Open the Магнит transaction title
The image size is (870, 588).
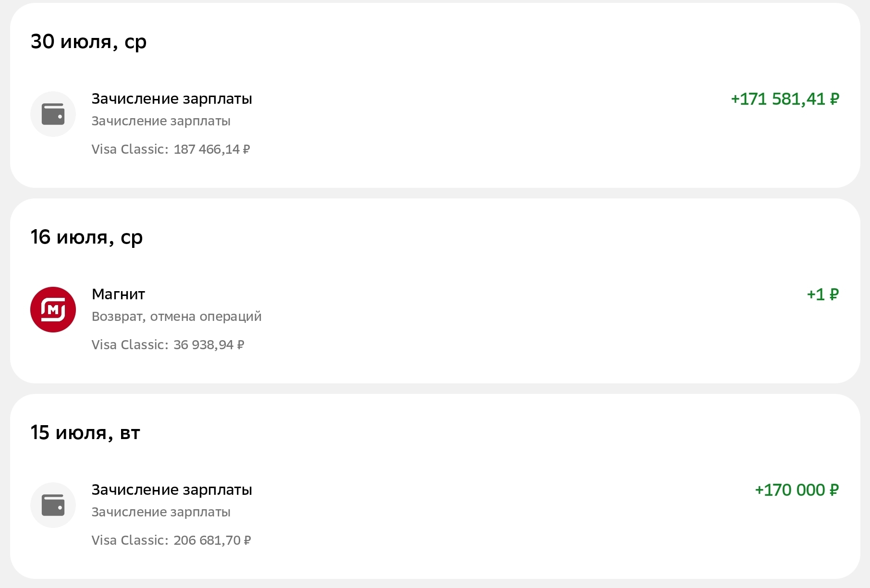pyautogui.click(x=118, y=294)
